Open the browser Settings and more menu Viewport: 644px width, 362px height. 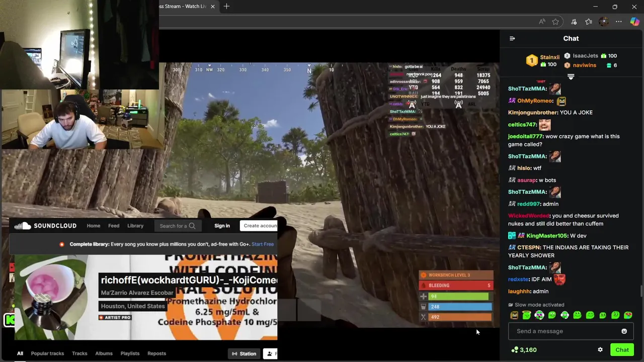pos(619,22)
